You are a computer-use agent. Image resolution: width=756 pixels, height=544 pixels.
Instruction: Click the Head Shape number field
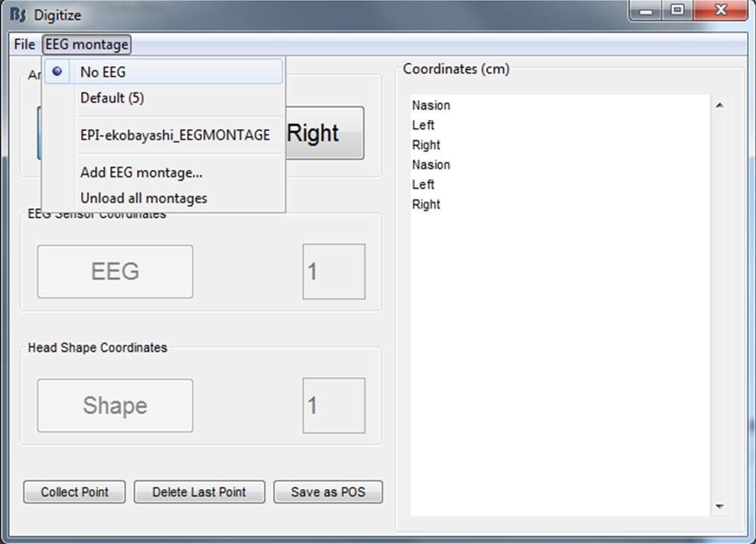[334, 405]
